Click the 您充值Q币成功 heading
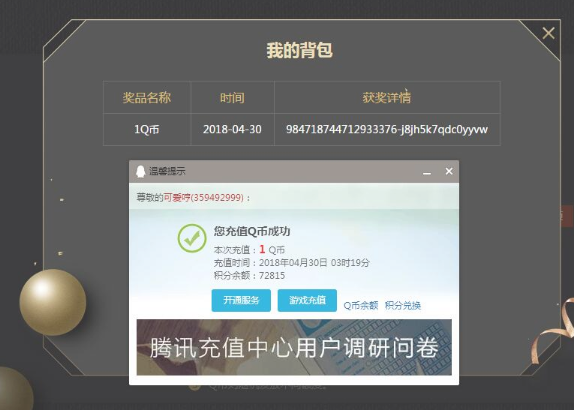This screenshot has width=574, height=410. click(x=252, y=231)
